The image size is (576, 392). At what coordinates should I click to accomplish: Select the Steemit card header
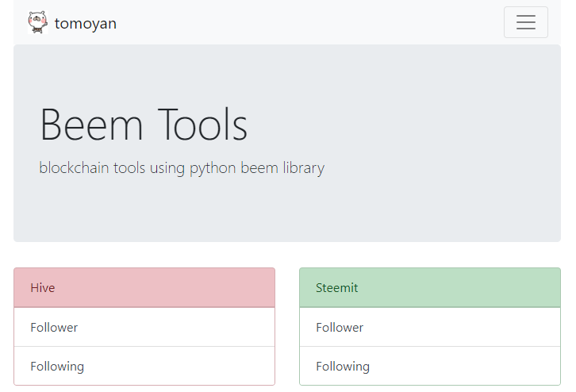tap(430, 288)
